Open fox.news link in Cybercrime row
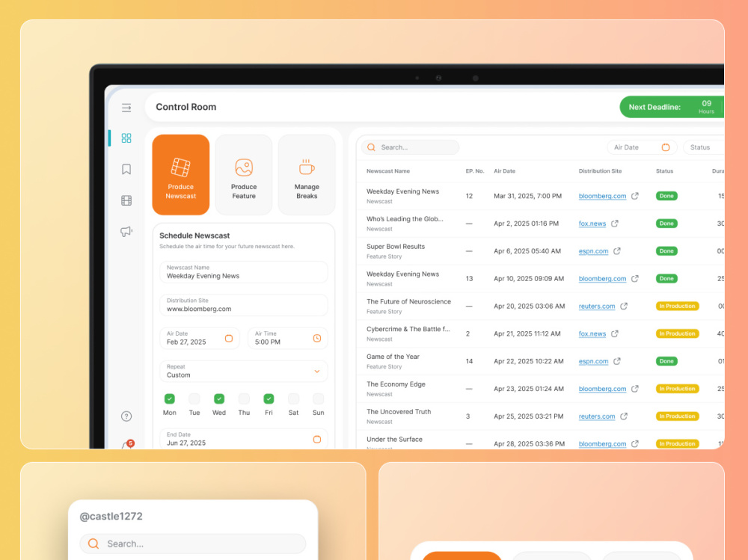This screenshot has width=748, height=560. click(592, 334)
